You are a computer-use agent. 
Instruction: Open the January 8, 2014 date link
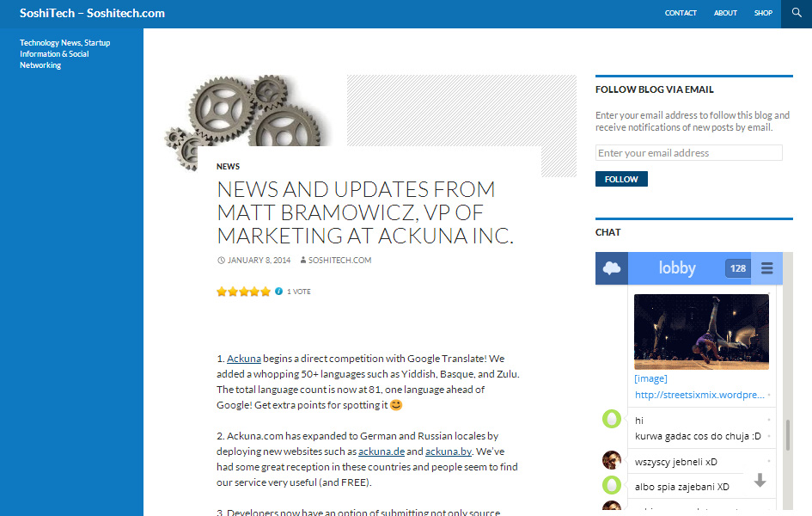point(259,261)
